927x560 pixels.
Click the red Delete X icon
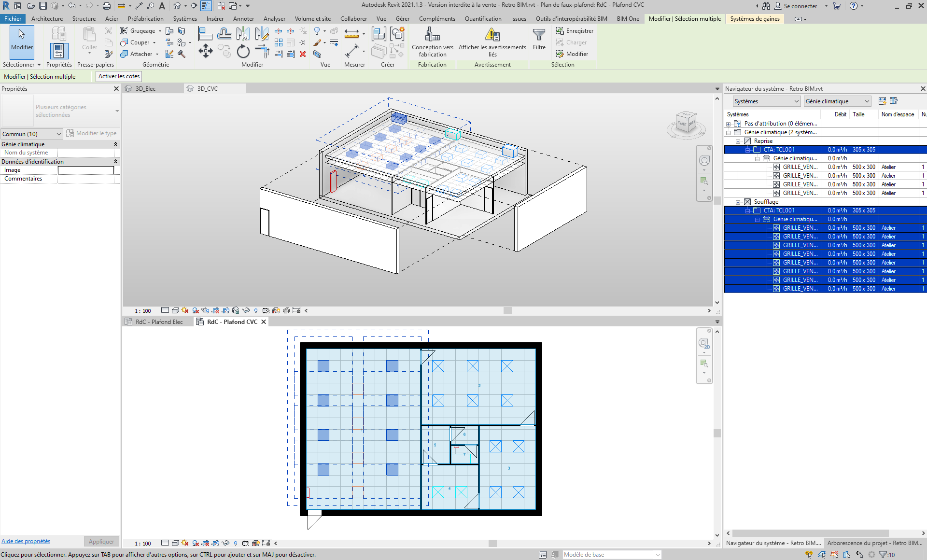[303, 54]
